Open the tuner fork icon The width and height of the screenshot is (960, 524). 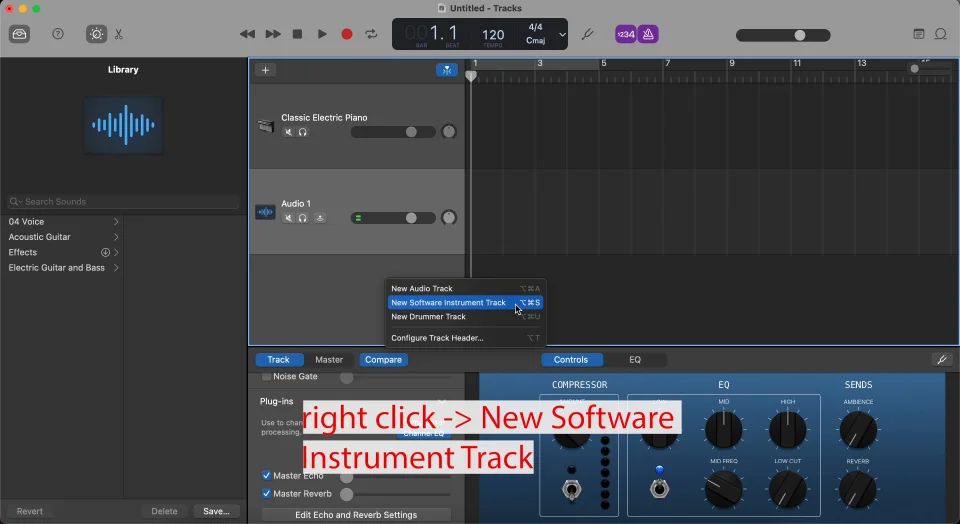(x=587, y=34)
